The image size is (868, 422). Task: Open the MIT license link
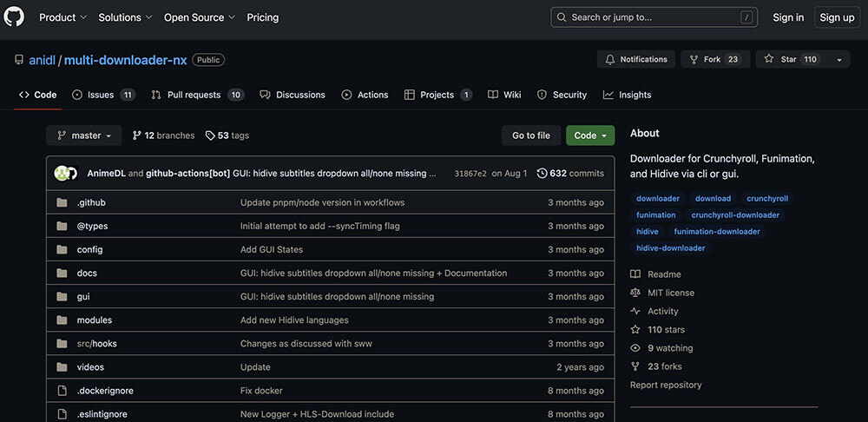pyautogui.click(x=670, y=293)
